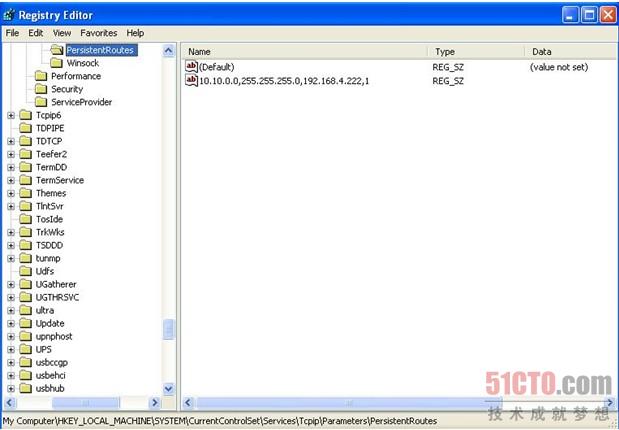
Task: Click the TrkWks folder icon
Action: (26, 232)
